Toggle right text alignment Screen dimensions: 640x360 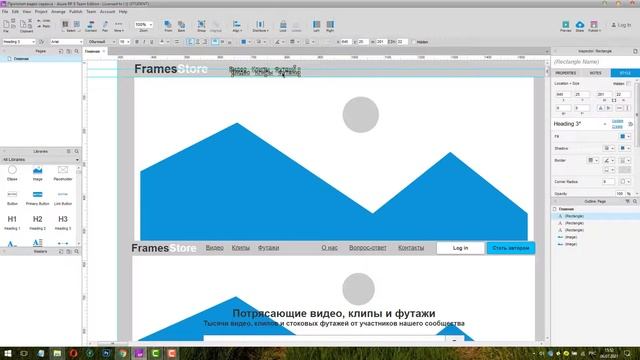tap(205, 42)
